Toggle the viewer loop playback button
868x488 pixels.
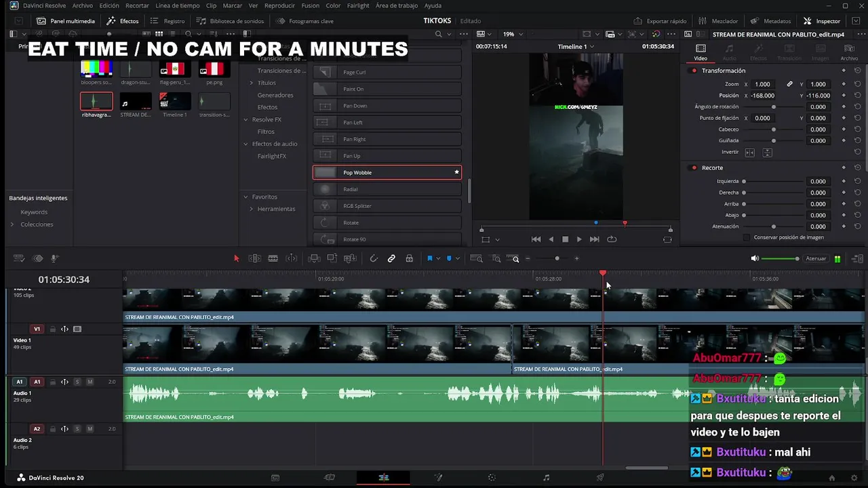coord(612,239)
